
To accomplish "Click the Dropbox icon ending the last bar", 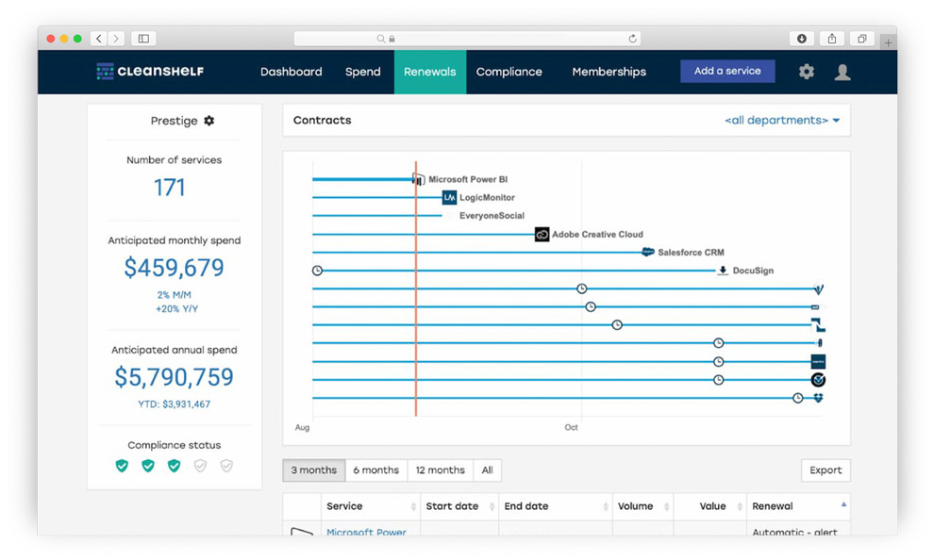I will 819,398.
